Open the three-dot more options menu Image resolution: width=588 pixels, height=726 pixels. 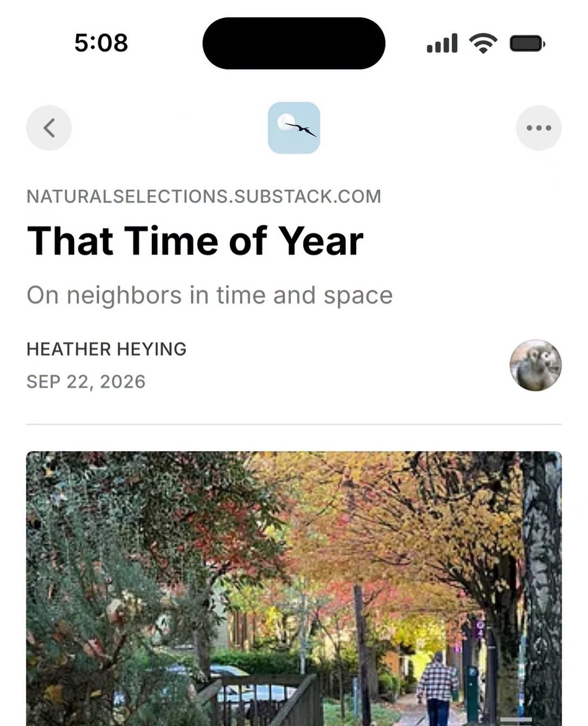pos(539,128)
